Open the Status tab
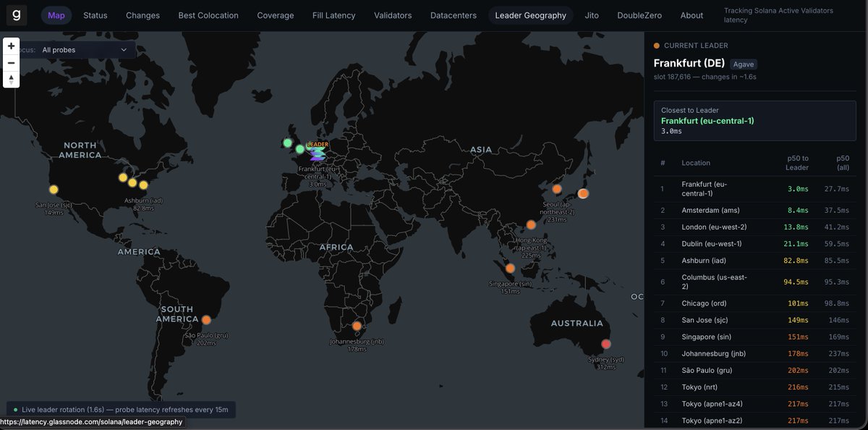Viewport: 868px width, 430px height. [x=95, y=15]
